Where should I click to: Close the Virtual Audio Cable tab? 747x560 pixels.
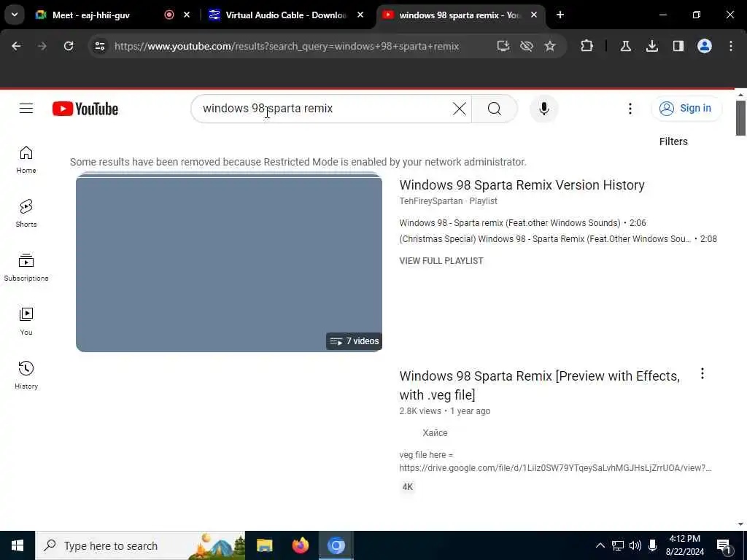coord(360,15)
